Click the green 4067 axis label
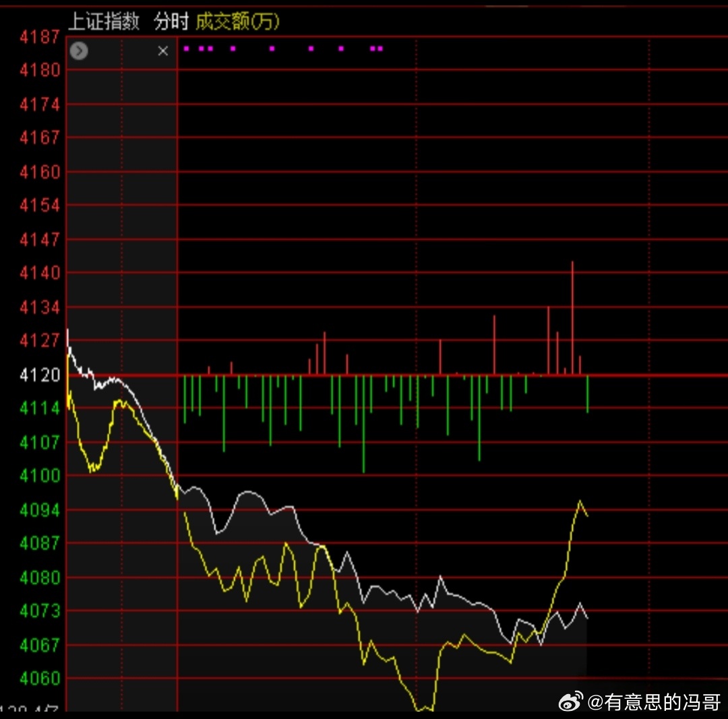This screenshot has width=728, height=719. (x=40, y=646)
